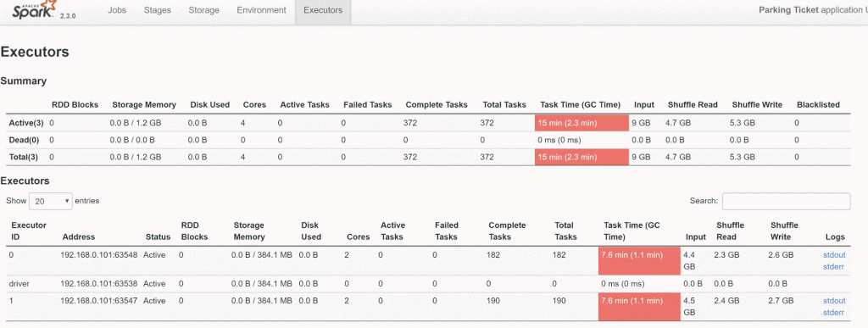Click the Summary section heading
The width and height of the screenshot is (868, 328).
point(23,81)
